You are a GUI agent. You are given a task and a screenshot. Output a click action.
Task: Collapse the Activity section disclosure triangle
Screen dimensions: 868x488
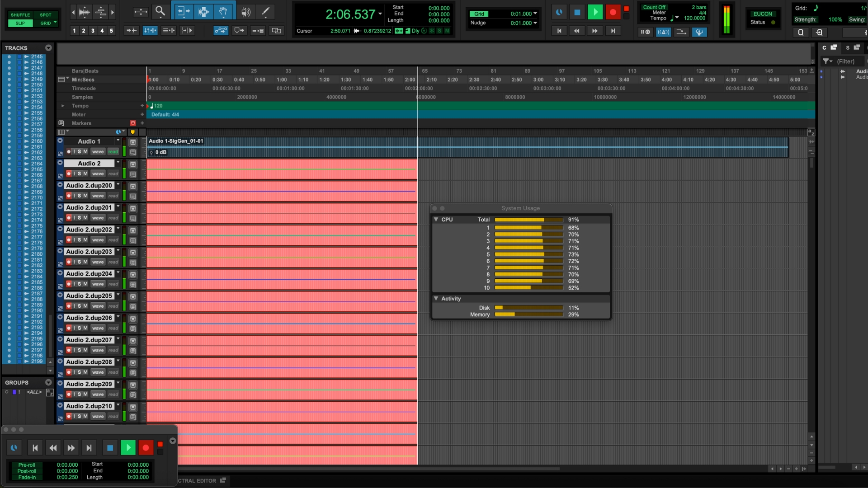click(x=436, y=299)
